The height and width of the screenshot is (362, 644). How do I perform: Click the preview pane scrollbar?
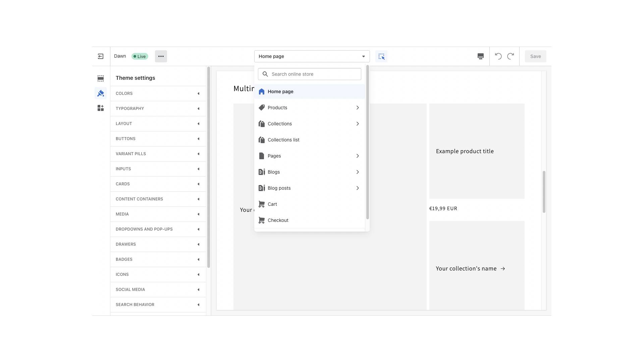click(x=544, y=192)
